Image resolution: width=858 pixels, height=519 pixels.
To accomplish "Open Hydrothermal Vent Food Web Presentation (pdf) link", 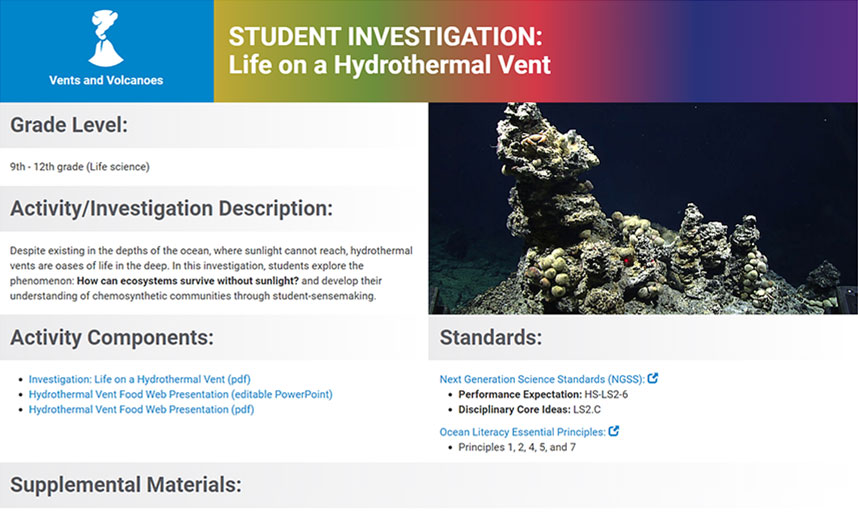I will [141, 410].
